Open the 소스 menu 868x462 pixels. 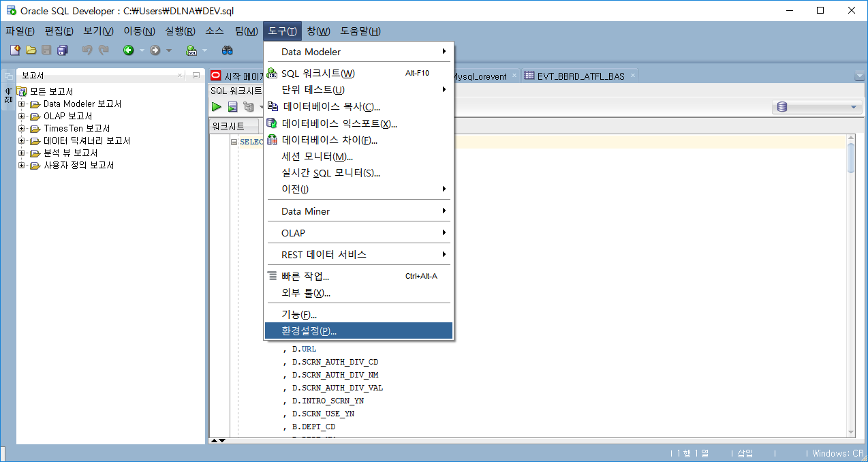pos(215,31)
